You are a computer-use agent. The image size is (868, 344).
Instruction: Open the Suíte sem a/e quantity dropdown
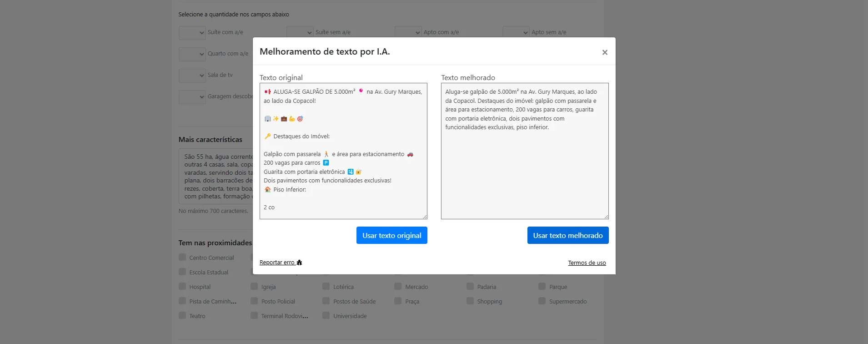click(300, 33)
